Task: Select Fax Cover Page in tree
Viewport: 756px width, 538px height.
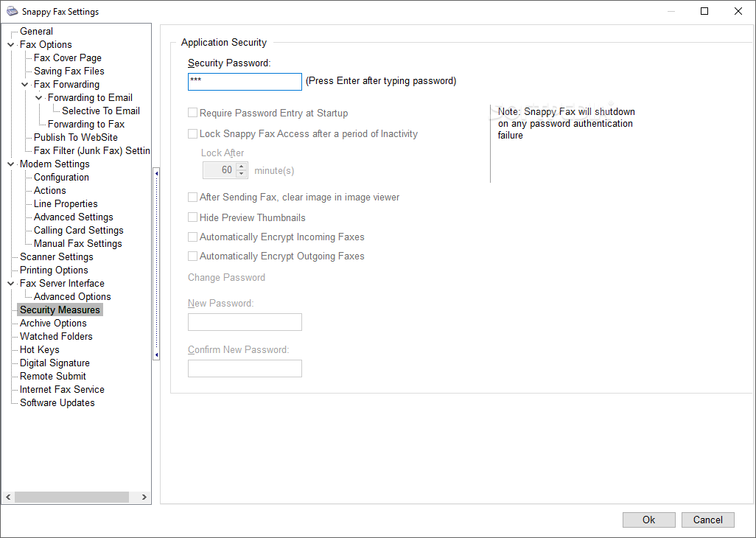Action: pyautogui.click(x=68, y=57)
